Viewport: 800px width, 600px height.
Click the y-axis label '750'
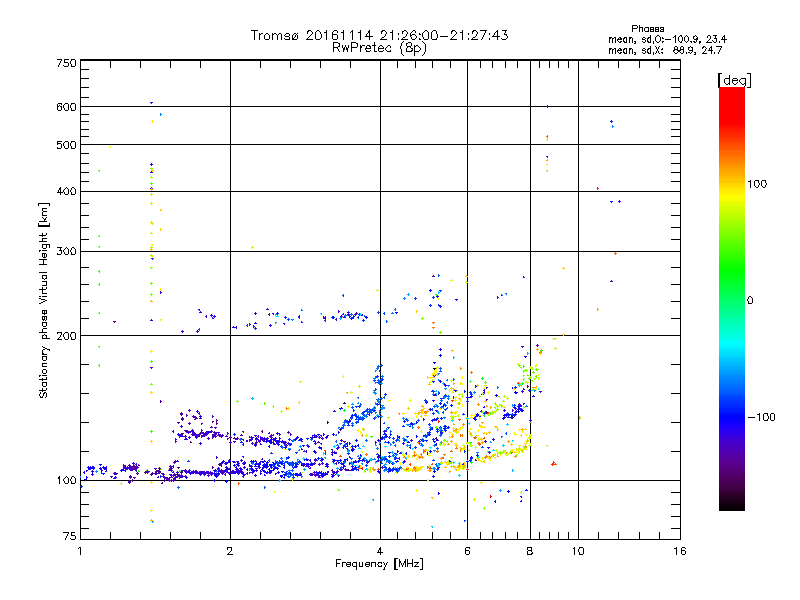tap(67, 63)
